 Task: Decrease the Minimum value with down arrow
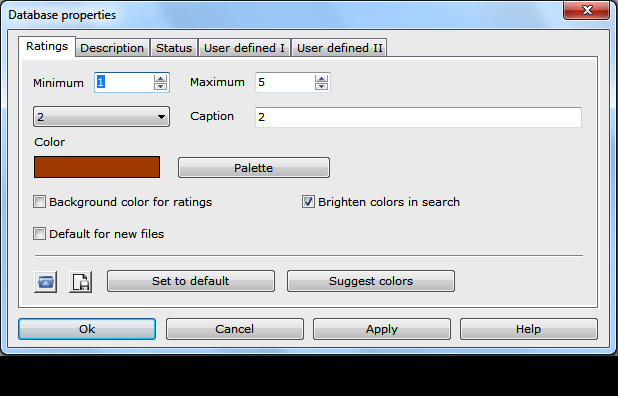tap(160, 86)
